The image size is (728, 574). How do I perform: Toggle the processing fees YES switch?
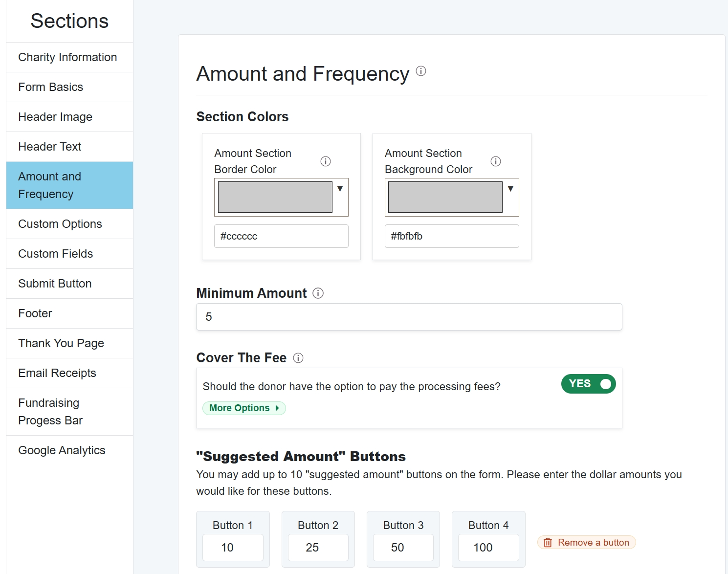(588, 384)
